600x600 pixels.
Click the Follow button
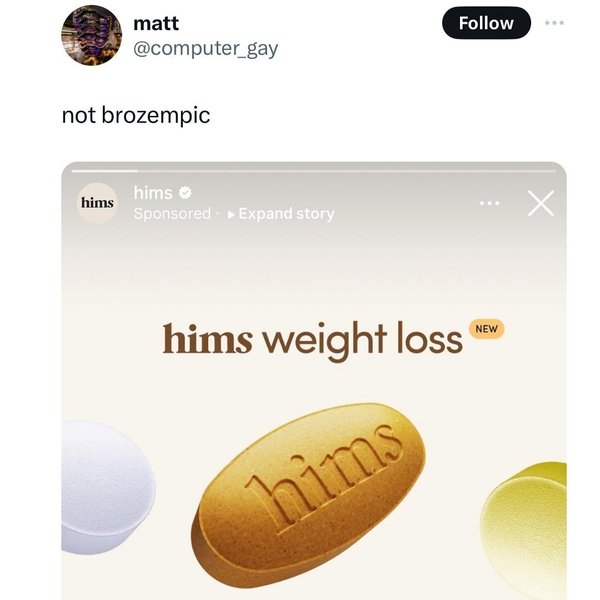pyautogui.click(x=486, y=23)
